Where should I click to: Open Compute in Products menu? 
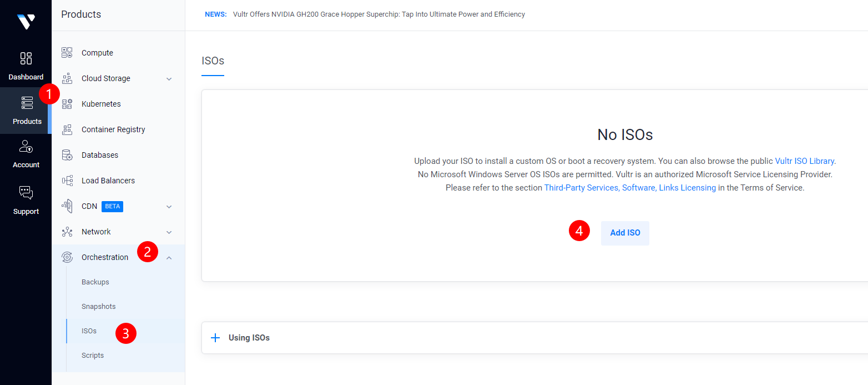(97, 53)
